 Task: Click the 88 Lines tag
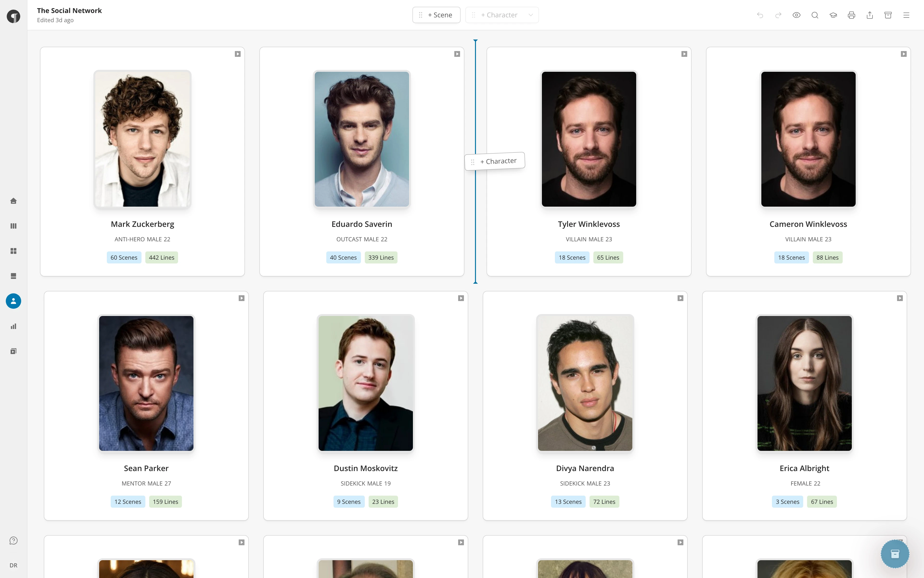coord(828,258)
